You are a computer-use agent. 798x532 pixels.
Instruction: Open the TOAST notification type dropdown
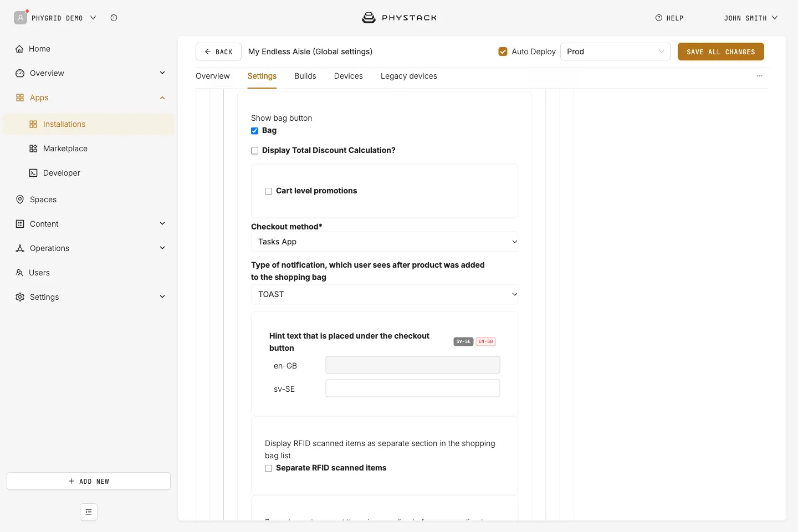pyautogui.click(x=385, y=294)
